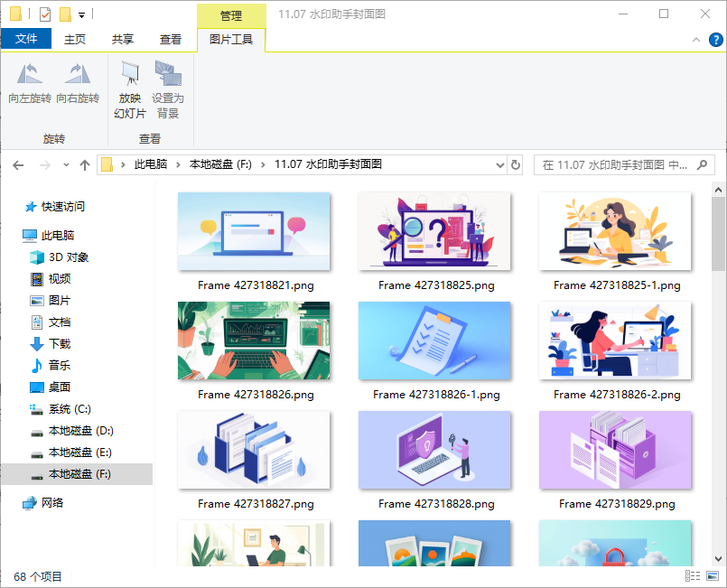Select thumbnail Frame 427318825-1.png
The width and height of the screenshot is (727, 588).
[x=615, y=231]
